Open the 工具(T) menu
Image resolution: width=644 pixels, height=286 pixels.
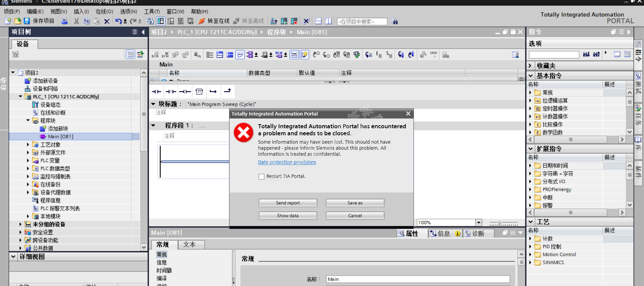[152, 11]
